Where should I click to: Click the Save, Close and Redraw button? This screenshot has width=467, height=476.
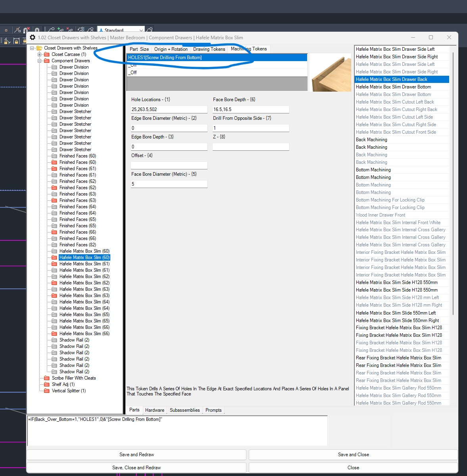[136, 468]
